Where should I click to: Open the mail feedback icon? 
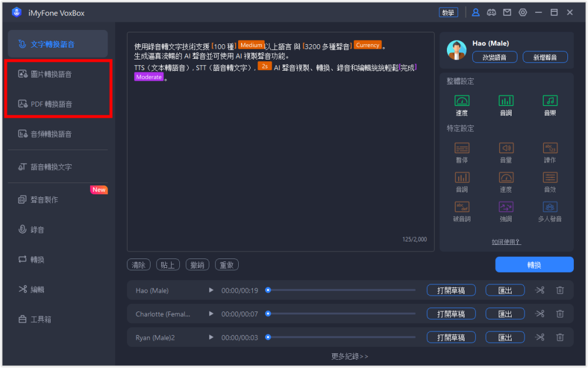click(507, 12)
